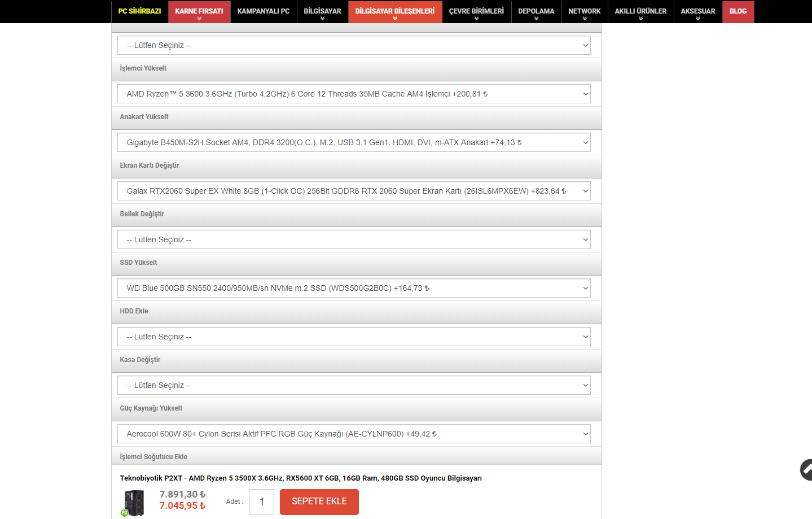Viewport: 812px width, 519px height.
Task: Open the topmost Lütfen Seçiniz dropdown
Action: 354,45
